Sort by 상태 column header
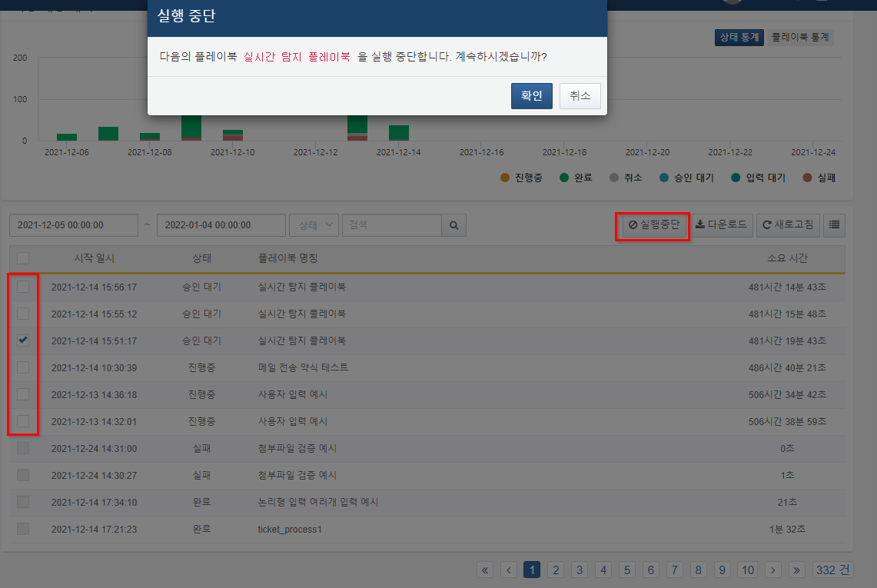Viewport: 877px width, 588px height. coord(201,258)
